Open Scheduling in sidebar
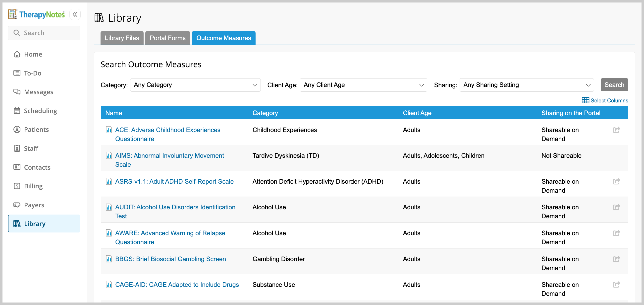Viewport: 644px width, 305px height. click(x=44, y=110)
